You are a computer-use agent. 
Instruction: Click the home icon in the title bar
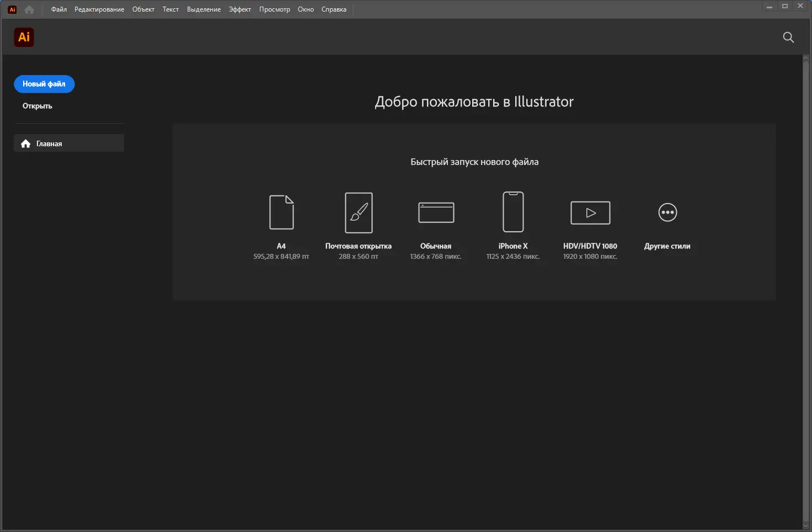(29, 9)
